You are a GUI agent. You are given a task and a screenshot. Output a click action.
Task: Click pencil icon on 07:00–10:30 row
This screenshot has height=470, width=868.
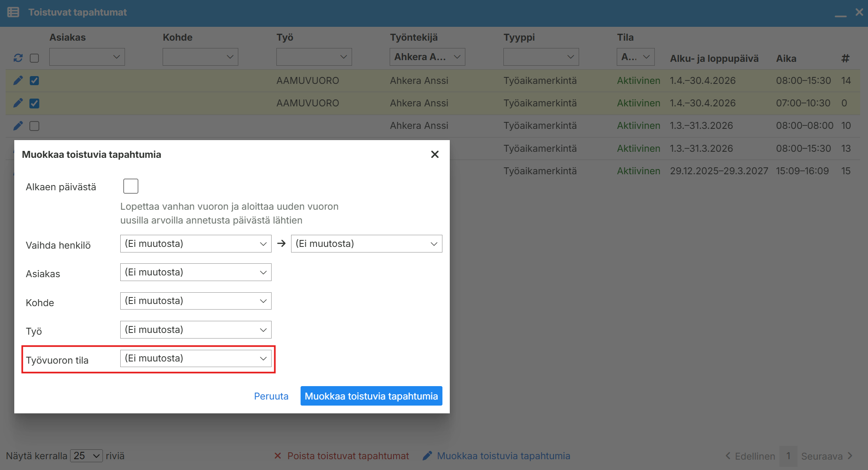tap(18, 103)
